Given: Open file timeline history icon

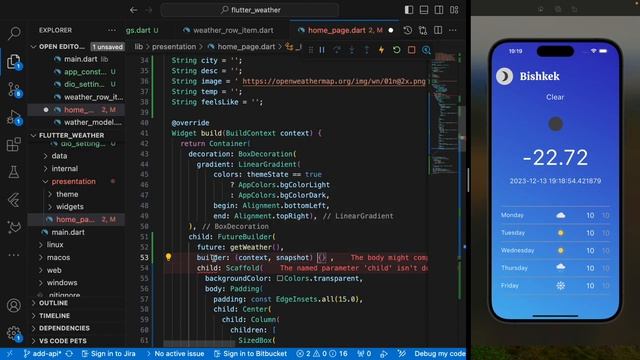Looking at the screenshot, I should click(407, 30).
